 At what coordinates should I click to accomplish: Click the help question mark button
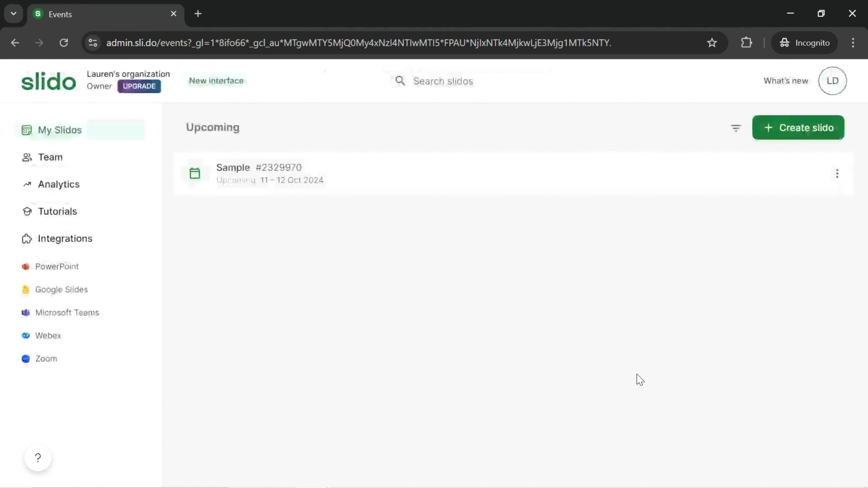click(x=38, y=457)
